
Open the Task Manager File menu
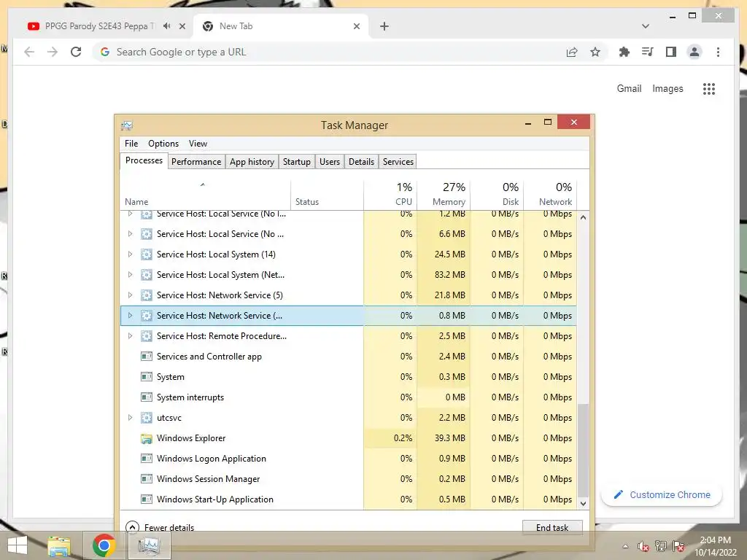131,144
